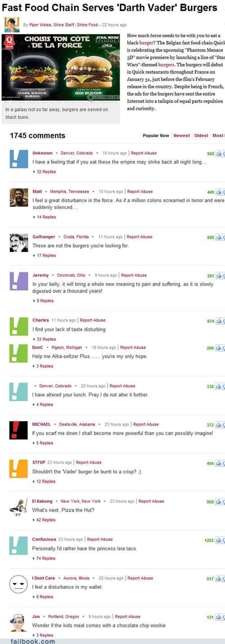Image resolution: width=225 pixels, height=644 pixels.
Task: Click Jon's cartoon cap avatar
Action: (19, 622)
